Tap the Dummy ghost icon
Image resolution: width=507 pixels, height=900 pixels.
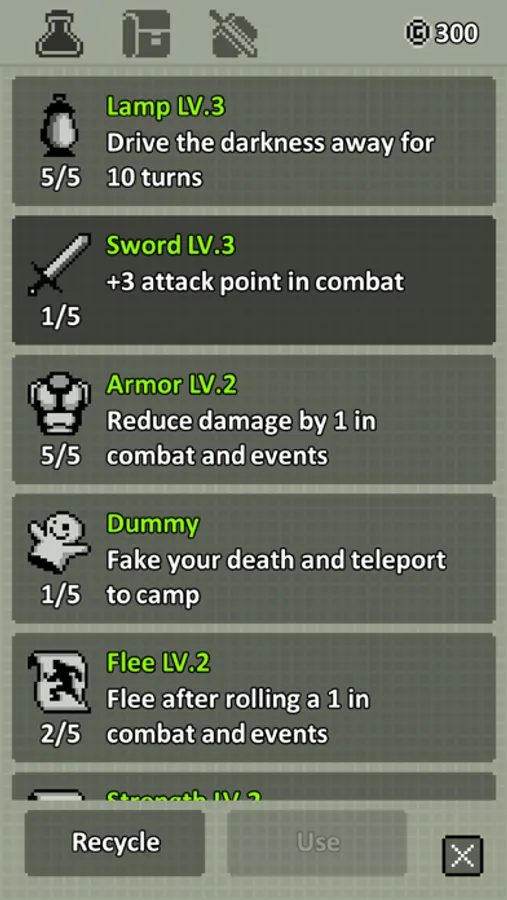coord(60,542)
